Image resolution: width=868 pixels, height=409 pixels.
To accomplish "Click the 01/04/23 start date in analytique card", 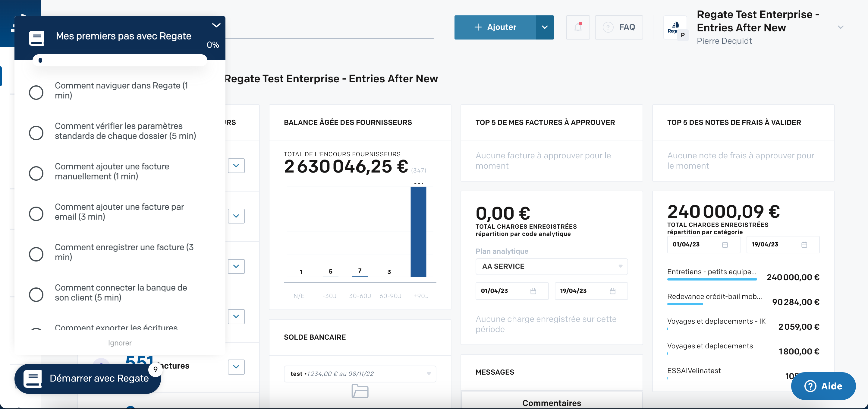I will click(512, 291).
